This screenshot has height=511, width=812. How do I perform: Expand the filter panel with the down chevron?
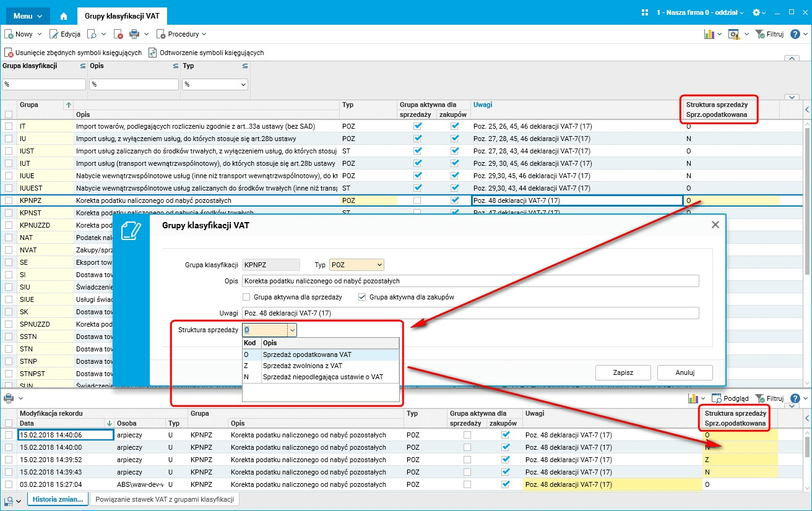[792, 97]
